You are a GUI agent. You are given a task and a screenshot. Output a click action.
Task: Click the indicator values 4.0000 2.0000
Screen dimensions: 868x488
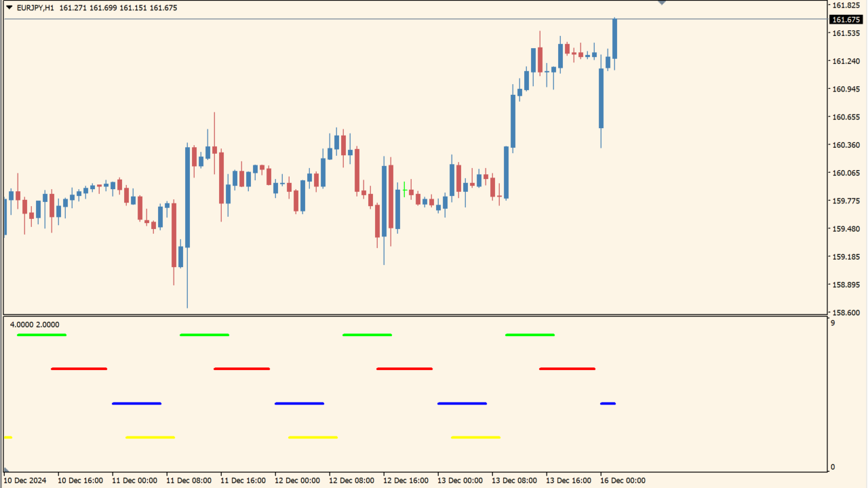[35, 325]
